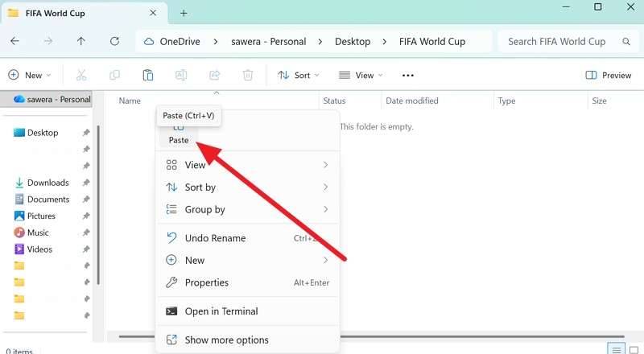The width and height of the screenshot is (644, 354).
Task: Switch to details view icon in status bar
Action: [616, 349]
